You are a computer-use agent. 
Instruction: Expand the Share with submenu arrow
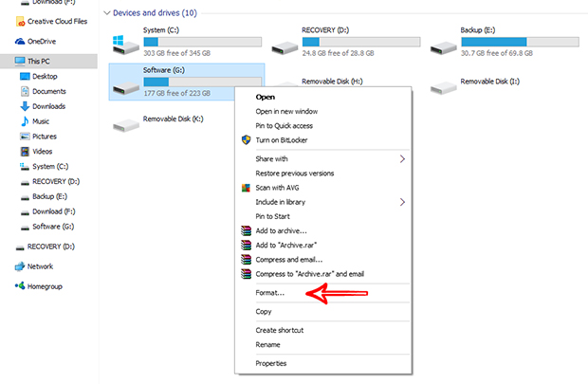[x=402, y=159]
